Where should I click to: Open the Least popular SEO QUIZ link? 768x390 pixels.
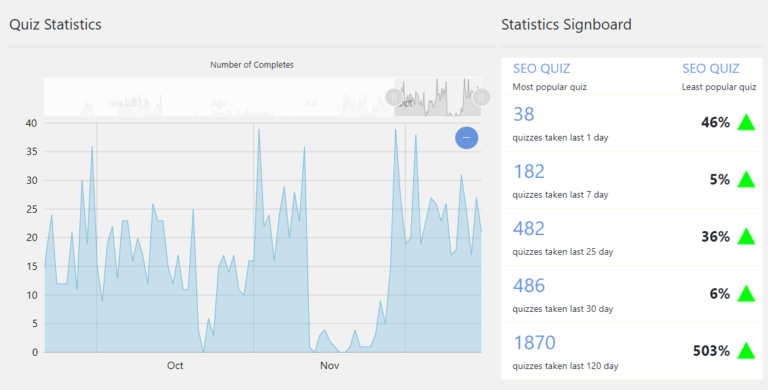711,69
